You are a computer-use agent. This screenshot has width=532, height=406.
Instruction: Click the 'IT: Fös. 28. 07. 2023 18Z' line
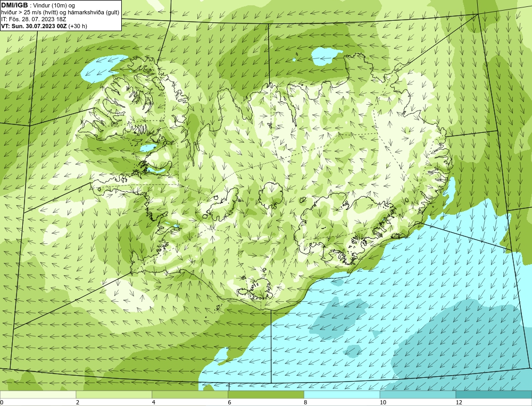click(x=34, y=19)
